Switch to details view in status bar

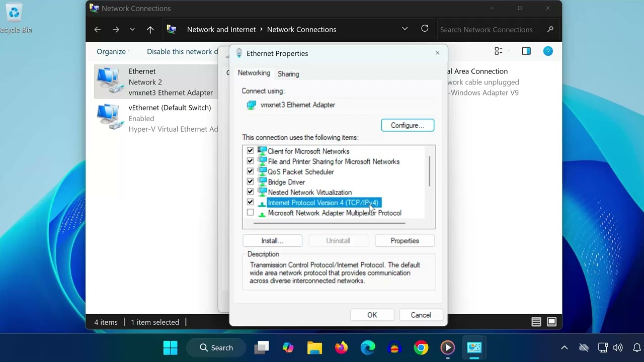(536, 322)
